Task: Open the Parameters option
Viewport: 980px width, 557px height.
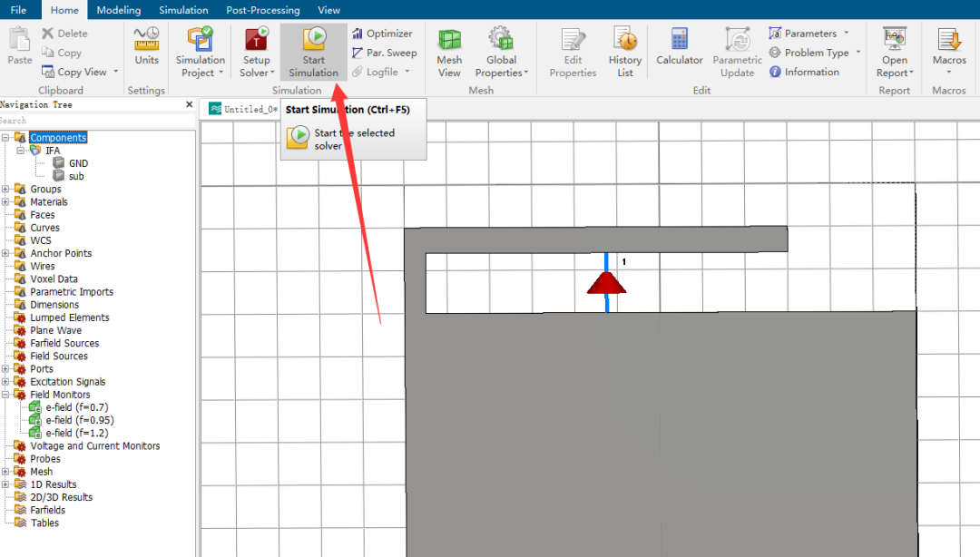Action: pos(809,34)
